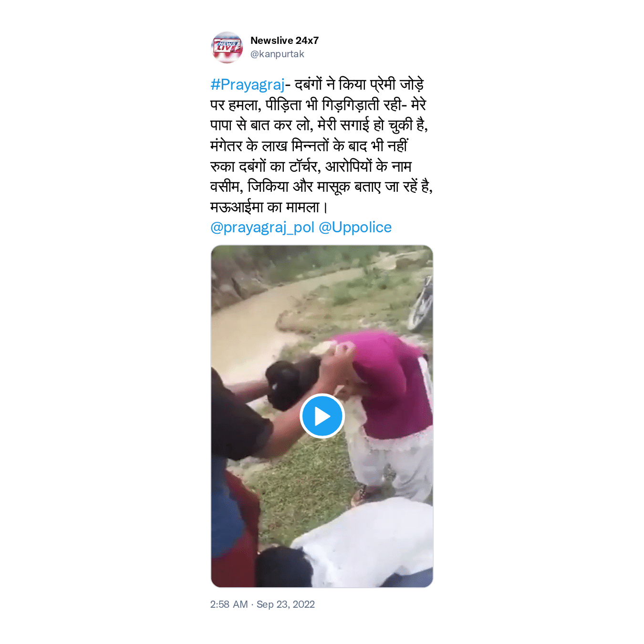Open the @kanpurtak handle
644x644 pixels.
pyautogui.click(x=277, y=54)
